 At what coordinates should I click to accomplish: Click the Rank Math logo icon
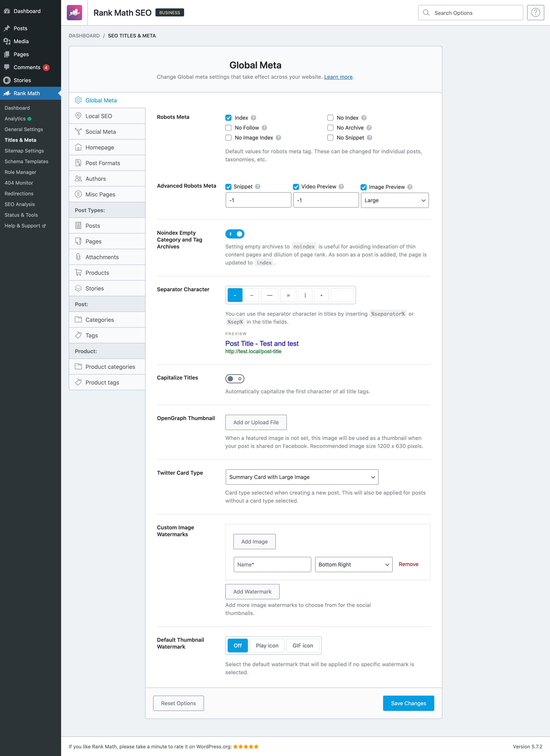click(x=74, y=13)
